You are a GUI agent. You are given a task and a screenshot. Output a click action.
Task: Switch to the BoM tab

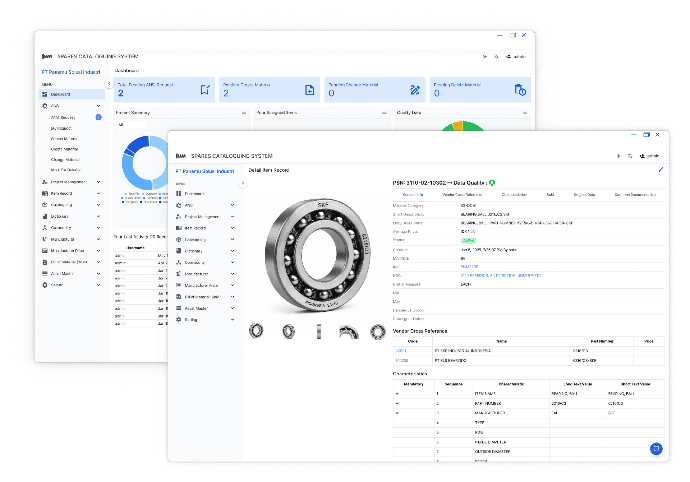tap(550, 194)
